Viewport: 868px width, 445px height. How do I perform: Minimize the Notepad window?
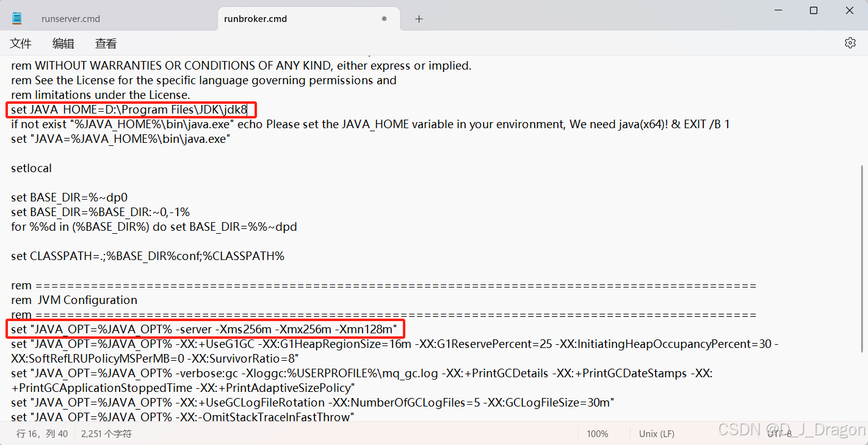click(778, 10)
